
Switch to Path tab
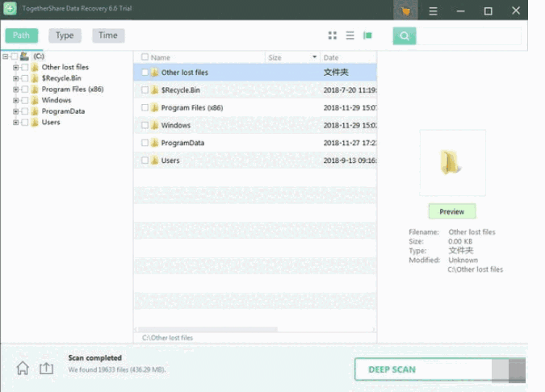(21, 35)
